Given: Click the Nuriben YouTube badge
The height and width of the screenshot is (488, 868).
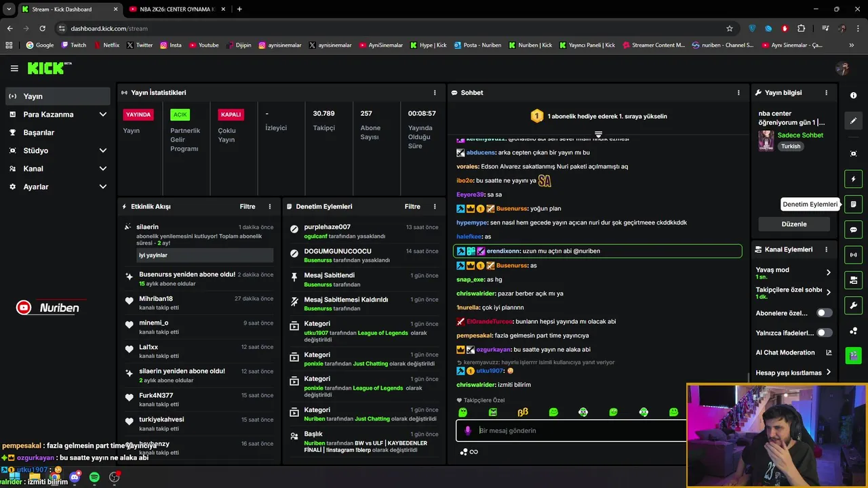Looking at the screenshot, I should click(x=48, y=308).
